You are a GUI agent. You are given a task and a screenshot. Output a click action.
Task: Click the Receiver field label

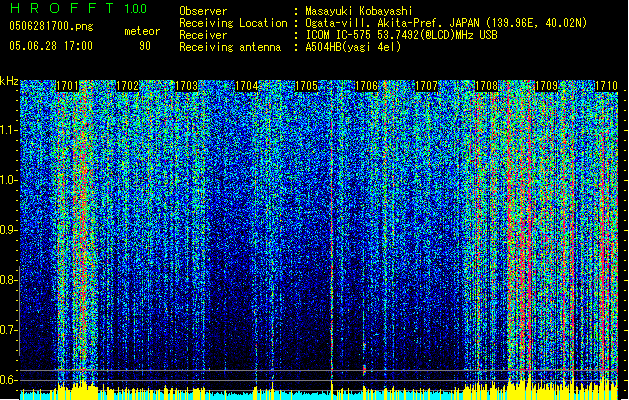203,35
